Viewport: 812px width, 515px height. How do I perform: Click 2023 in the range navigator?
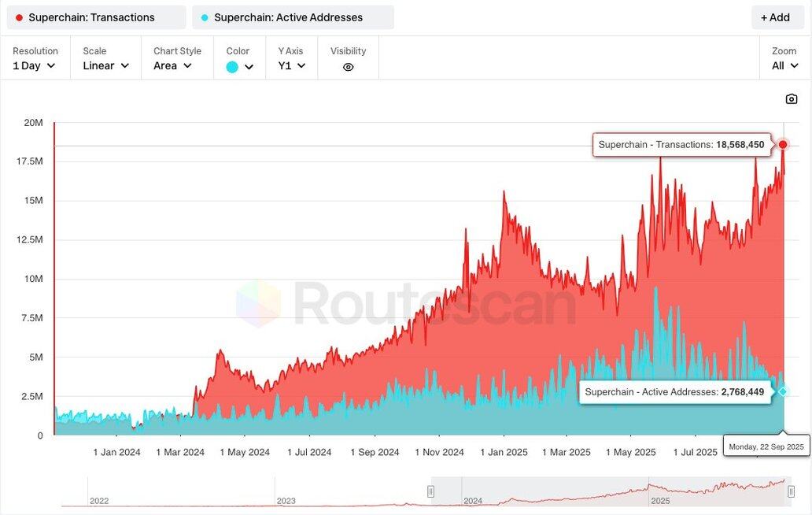pyautogui.click(x=286, y=501)
